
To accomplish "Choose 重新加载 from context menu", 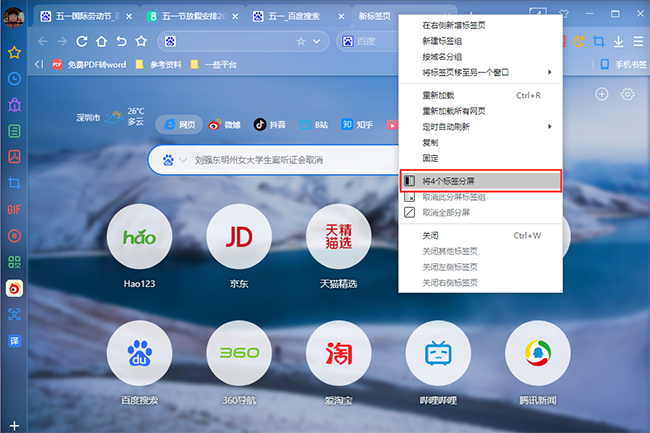I will click(x=480, y=95).
